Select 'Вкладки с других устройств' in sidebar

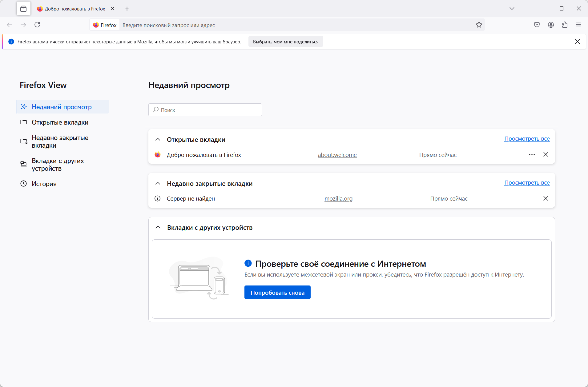63,165
